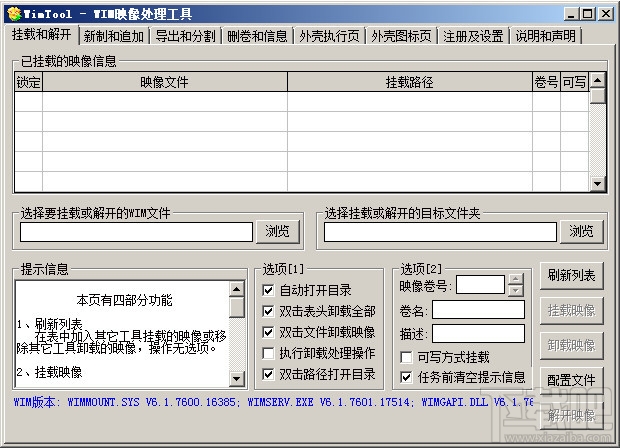Focus the 映像卷号 number field

click(x=480, y=285)
